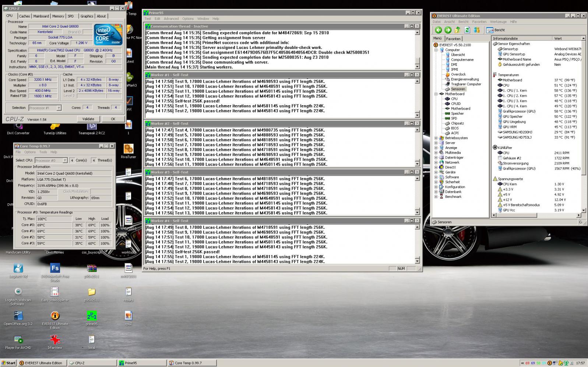Click Prime95 Worker #2 scroll down arrow
Viewport: 588px width, 367px height.
(x=417, y=164)
